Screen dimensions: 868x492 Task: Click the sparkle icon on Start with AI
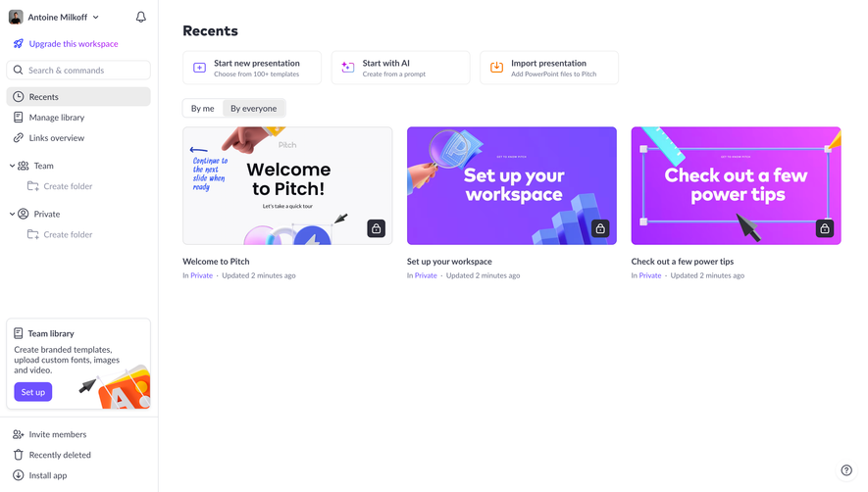pos(347,68)
